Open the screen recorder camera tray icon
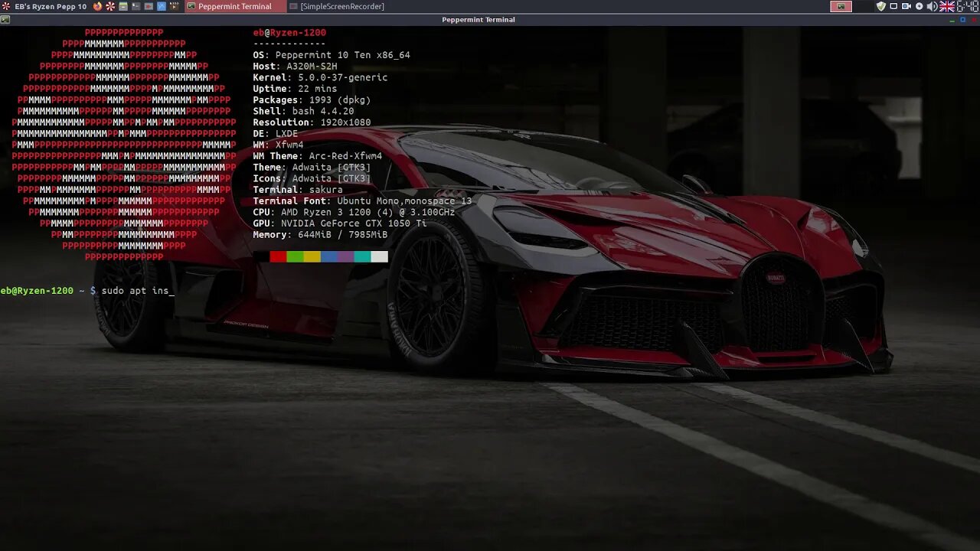Viewport: 980px width, 551px height. click(x=906, y=6)
